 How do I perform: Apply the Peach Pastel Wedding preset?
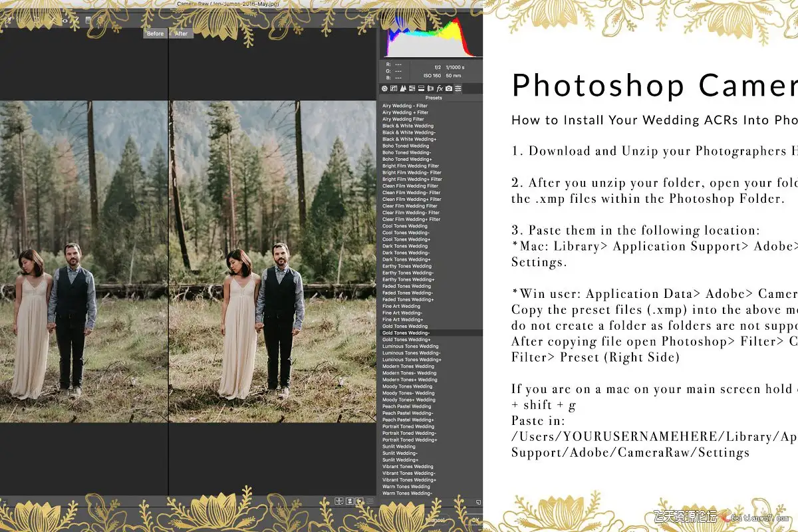406,406
